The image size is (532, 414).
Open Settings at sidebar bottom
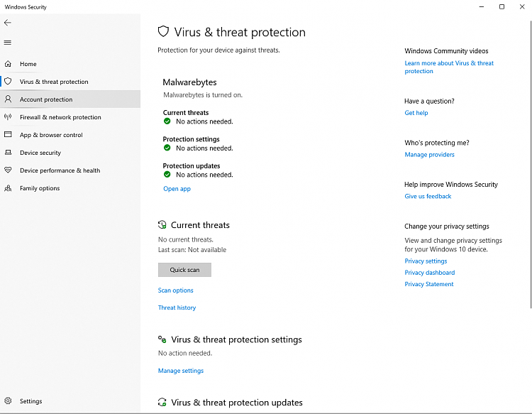coord(70,401)
